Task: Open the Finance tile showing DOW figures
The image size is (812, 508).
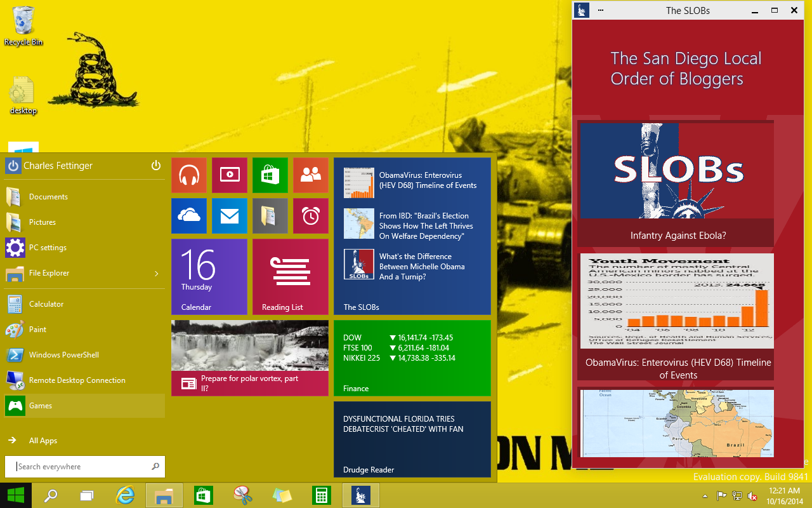Action: (x=412, y=358)
